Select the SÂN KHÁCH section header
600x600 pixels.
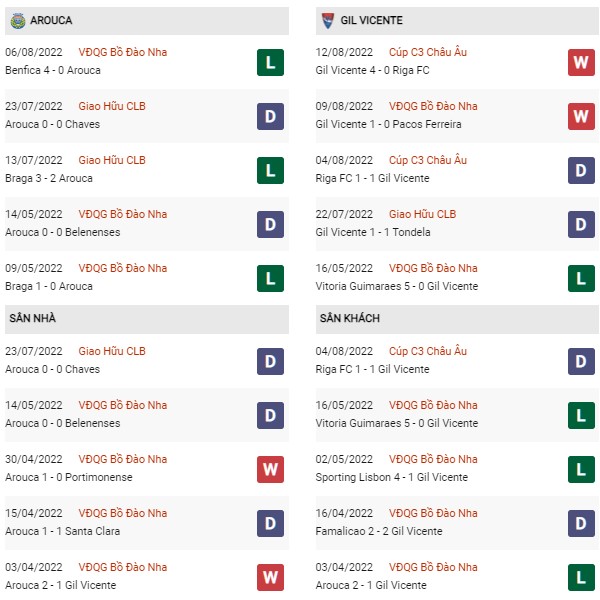[x=457, y=319]
